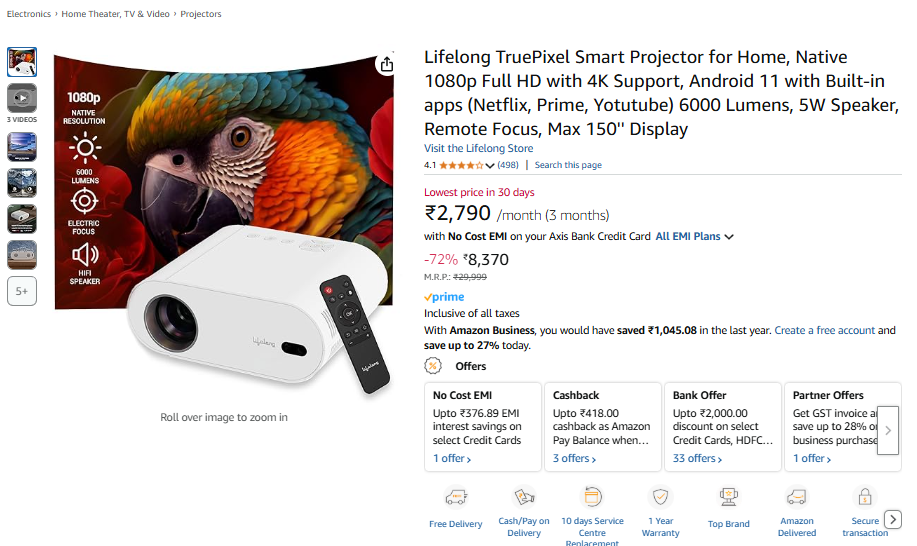Visit the Lifelong Store link

pyautogui.click(x=478, y=149)
